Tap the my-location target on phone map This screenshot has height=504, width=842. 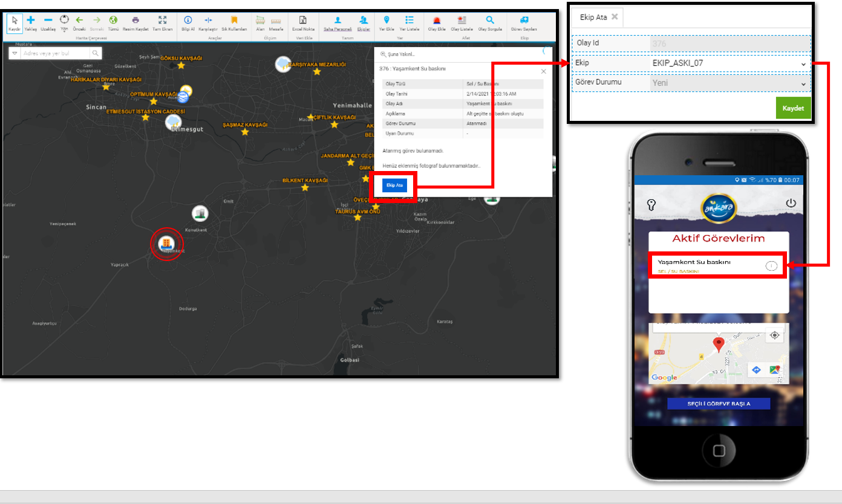pyautogui.click(x=774, y=335)
